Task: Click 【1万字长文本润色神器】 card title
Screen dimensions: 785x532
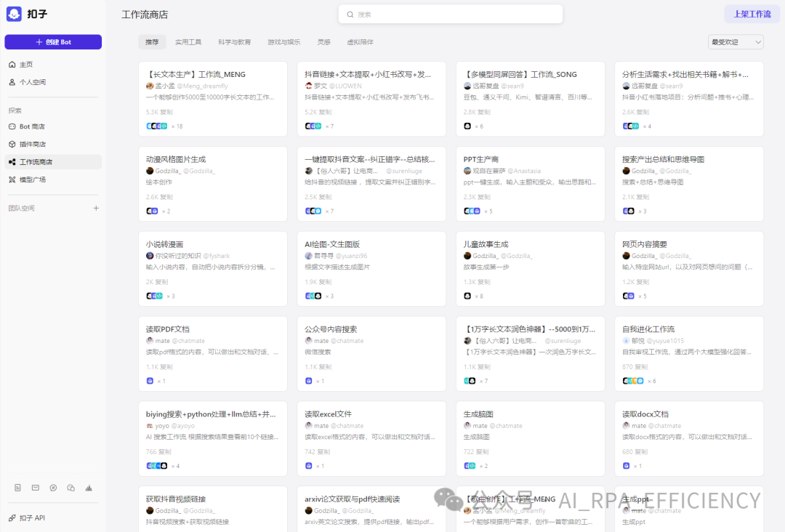Action: click(x=530, y=329)
